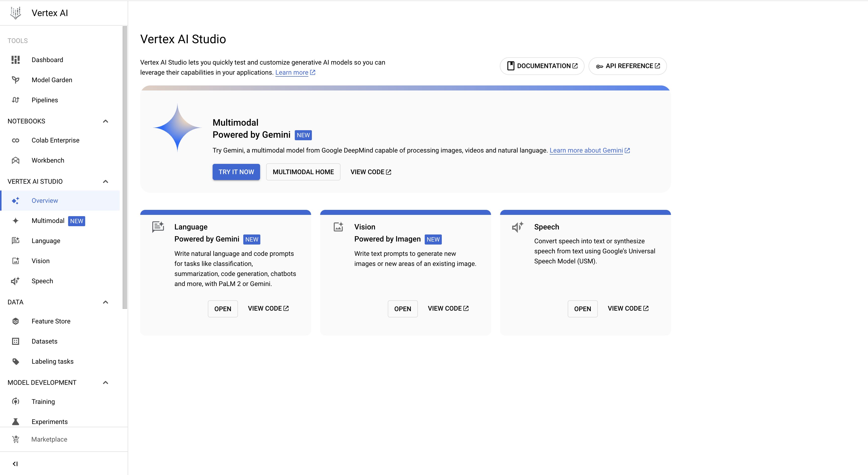Collapse the Data section
The image size is (868, 475).
106,302
